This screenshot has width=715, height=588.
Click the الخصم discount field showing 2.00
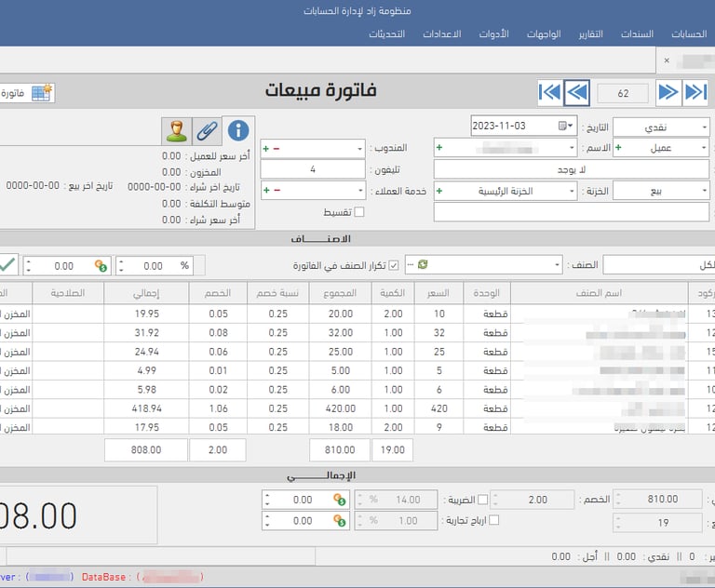tap(533, 500)
